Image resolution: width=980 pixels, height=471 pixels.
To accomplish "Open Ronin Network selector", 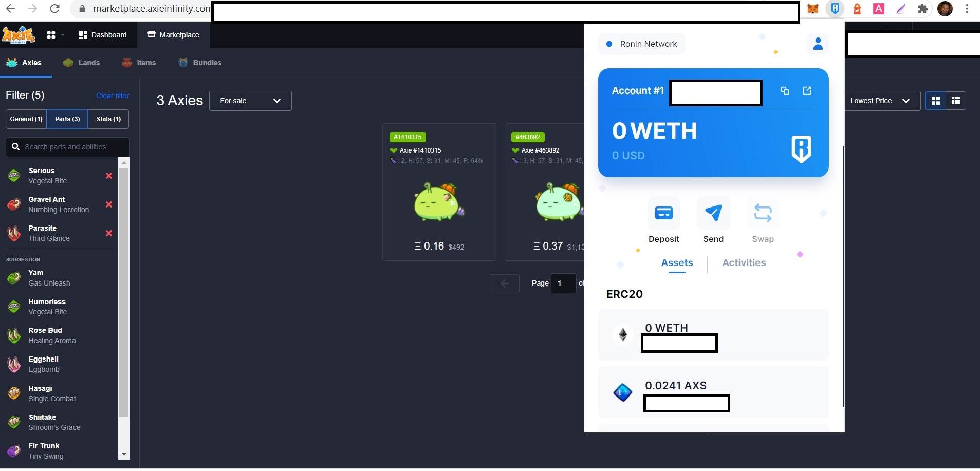I will (x=642, y=44).
